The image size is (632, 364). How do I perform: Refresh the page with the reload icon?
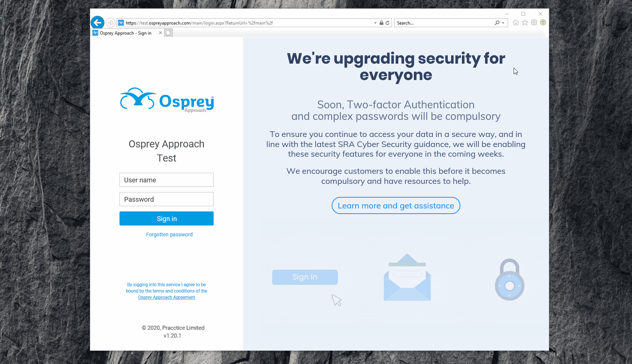click(387, 23)
